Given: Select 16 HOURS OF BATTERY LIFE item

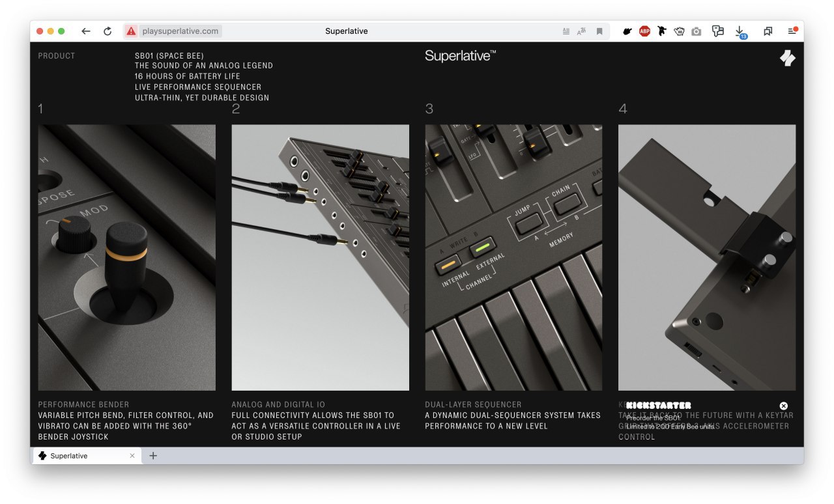Looking at the screenshot, I should click(188, 76).
